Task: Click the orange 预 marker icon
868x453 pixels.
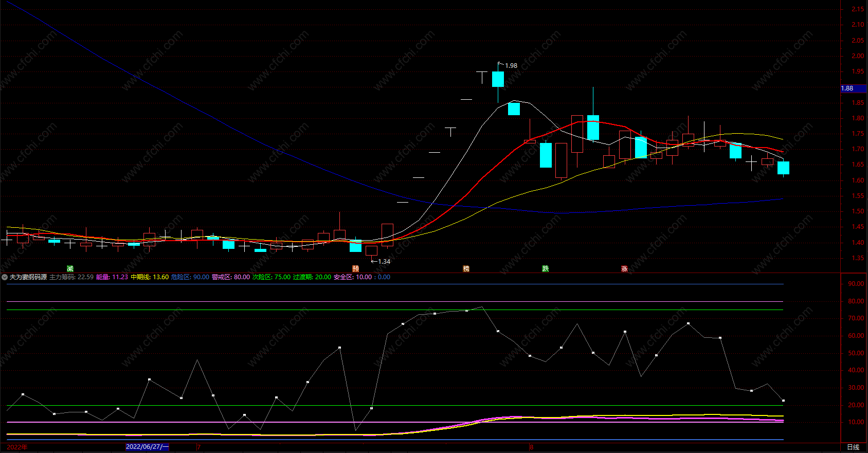Action: point(355,269)
